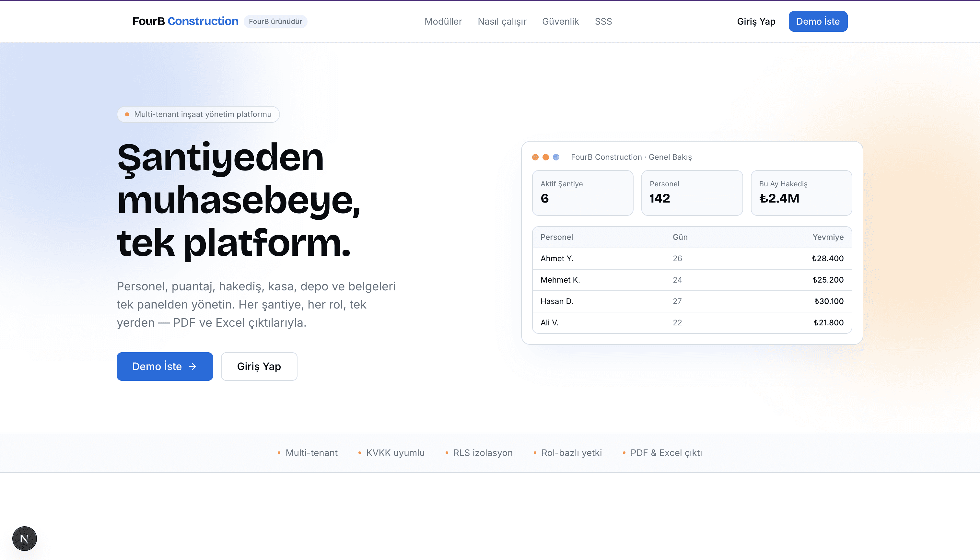
Task: Click the second orange window dot
Action: pyautogui.click(x=545, y=157)
